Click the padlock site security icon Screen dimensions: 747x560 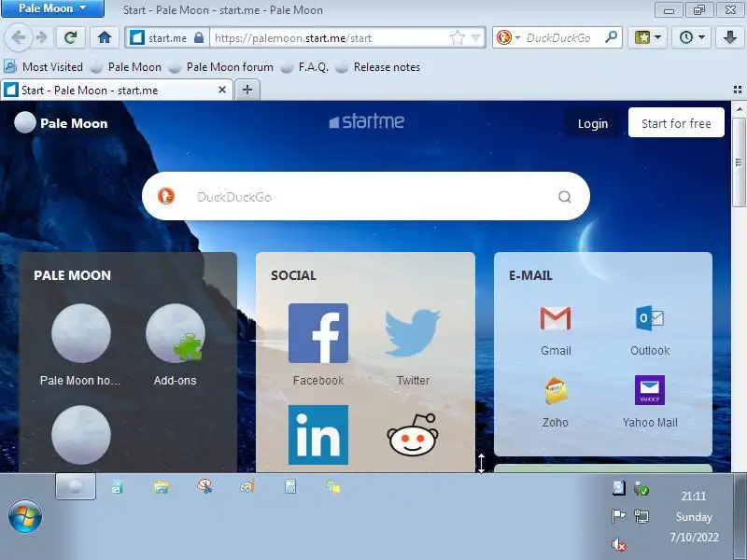(x=199, y=37)
